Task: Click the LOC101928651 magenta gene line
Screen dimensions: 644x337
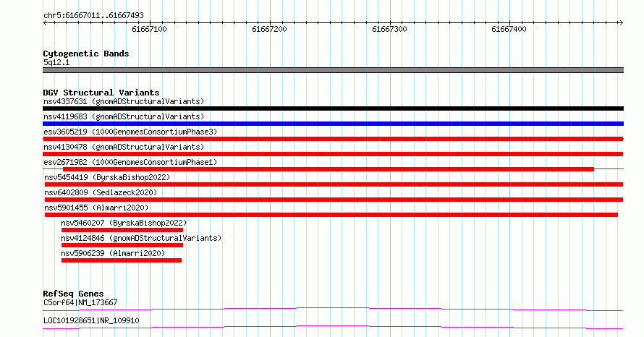Action: (x=333, y=327)
